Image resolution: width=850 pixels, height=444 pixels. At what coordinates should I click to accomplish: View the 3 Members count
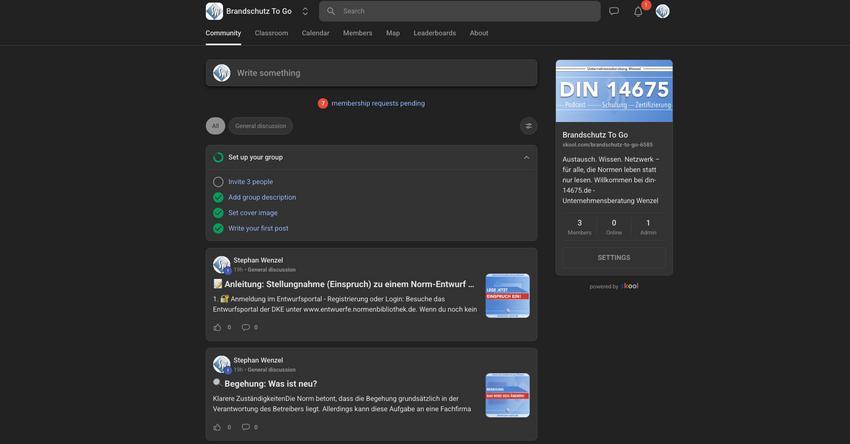(x=579, y=227)
